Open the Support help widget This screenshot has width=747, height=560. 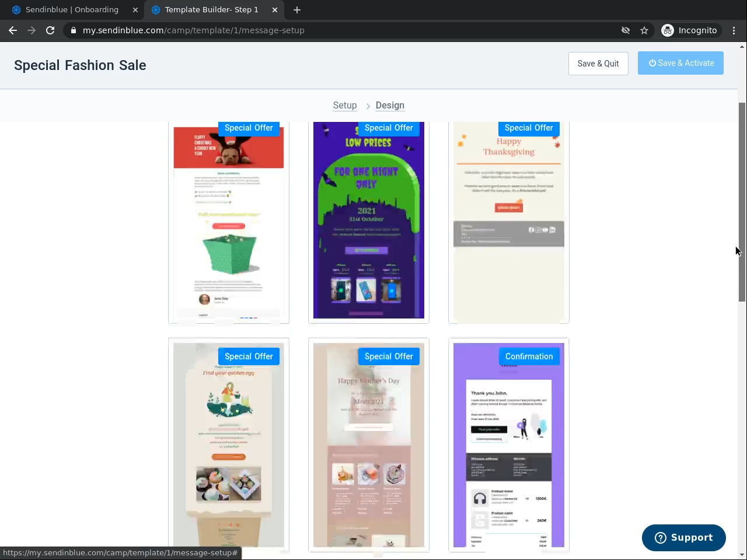pos(684,538)
